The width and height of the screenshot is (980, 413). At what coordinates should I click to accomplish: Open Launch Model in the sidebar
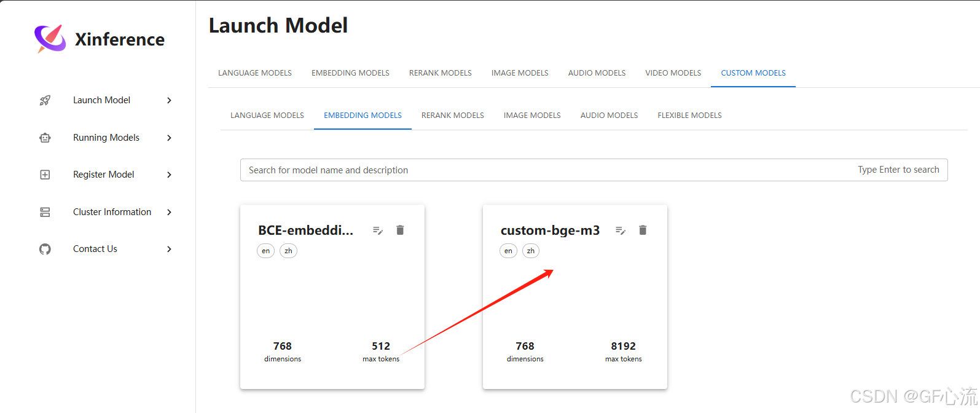(x=101, y=100)
